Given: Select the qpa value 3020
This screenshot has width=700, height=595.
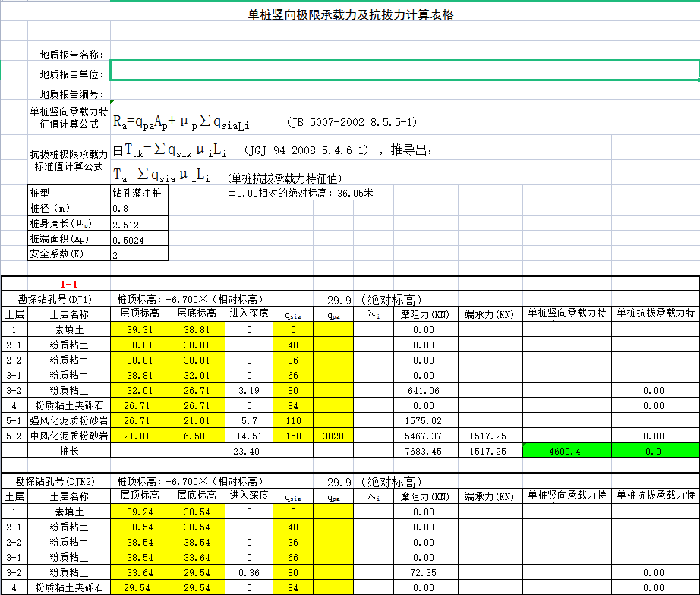Looking at the screenshot, I should click(x=333, y=436).
